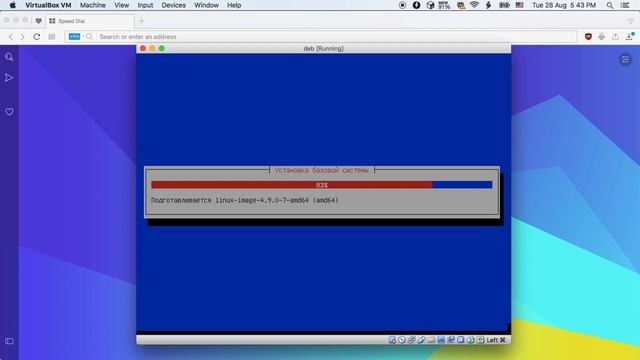The width and height of the screenshot is (640, 360).
Task: Click the network adapter status icon
Action: 411,340
